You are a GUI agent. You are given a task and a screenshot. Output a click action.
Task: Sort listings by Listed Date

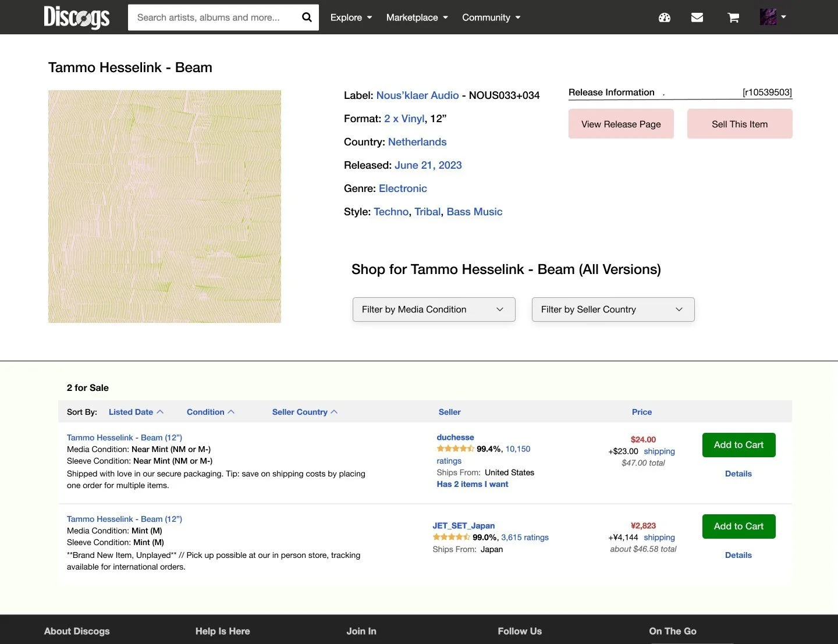point(136,412)
